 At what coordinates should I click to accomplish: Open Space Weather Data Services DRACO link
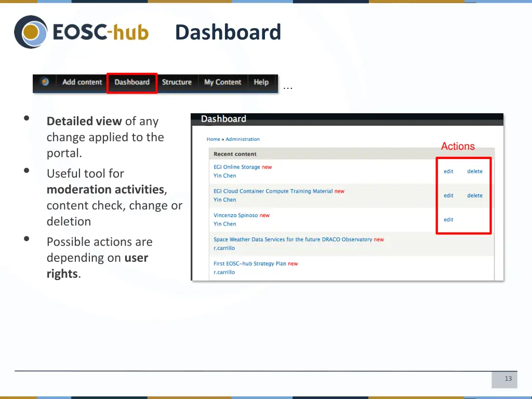pyautogui.click(x=293, y=239)
